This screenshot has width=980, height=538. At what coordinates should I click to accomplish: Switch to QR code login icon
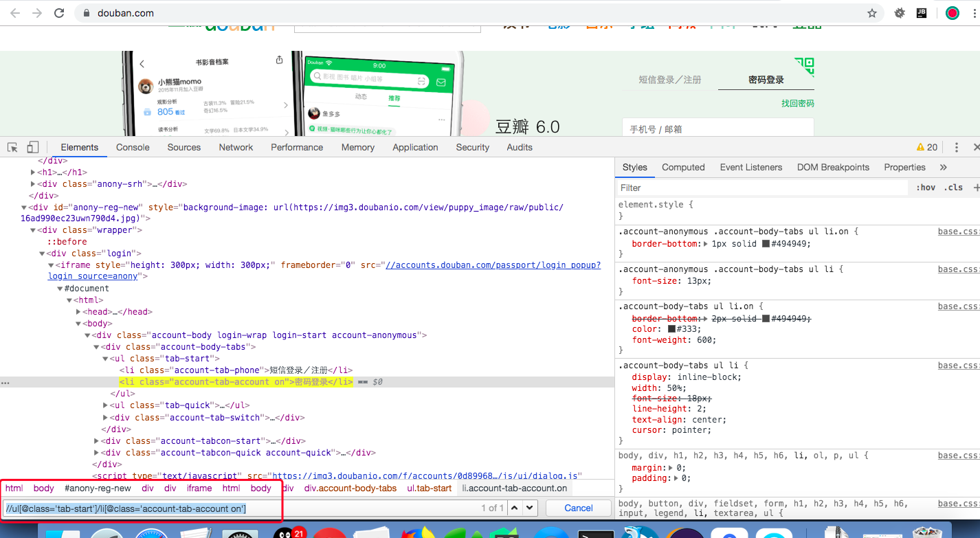805,66
